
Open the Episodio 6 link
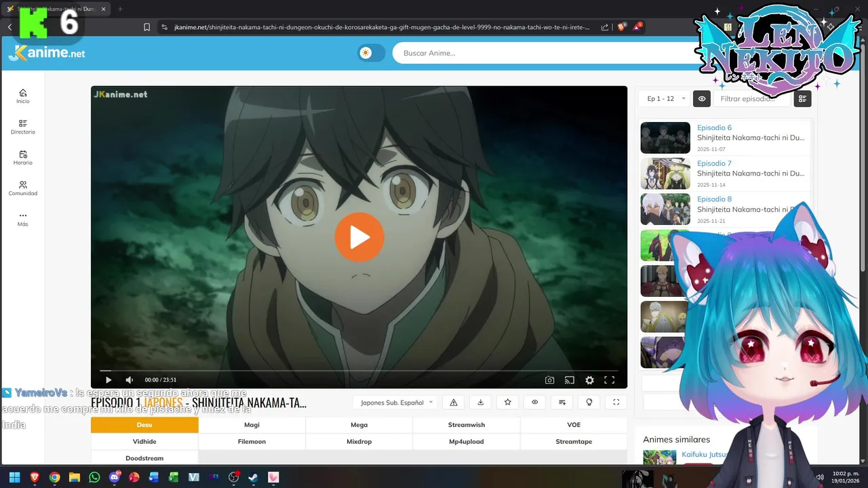pos(714,127)
